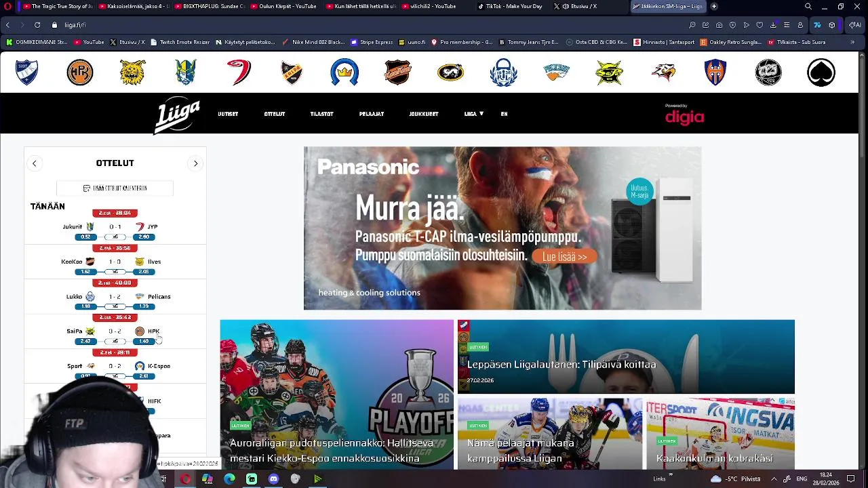Image resolution: width=868 pixels, height=488 pixels.
Task: Open Auroraliigan pudotuspeliennakko article
Action: pos(336,394)
